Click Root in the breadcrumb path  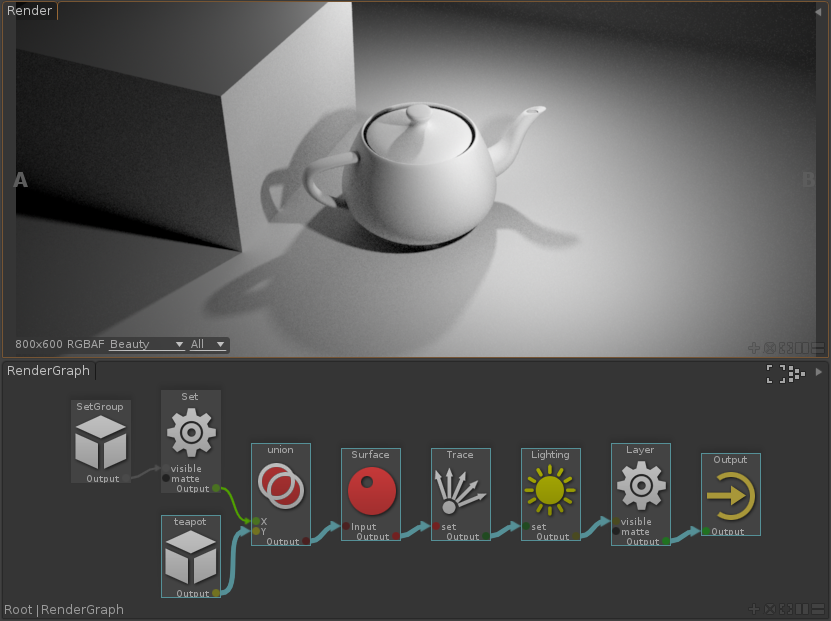click(18, 609)
